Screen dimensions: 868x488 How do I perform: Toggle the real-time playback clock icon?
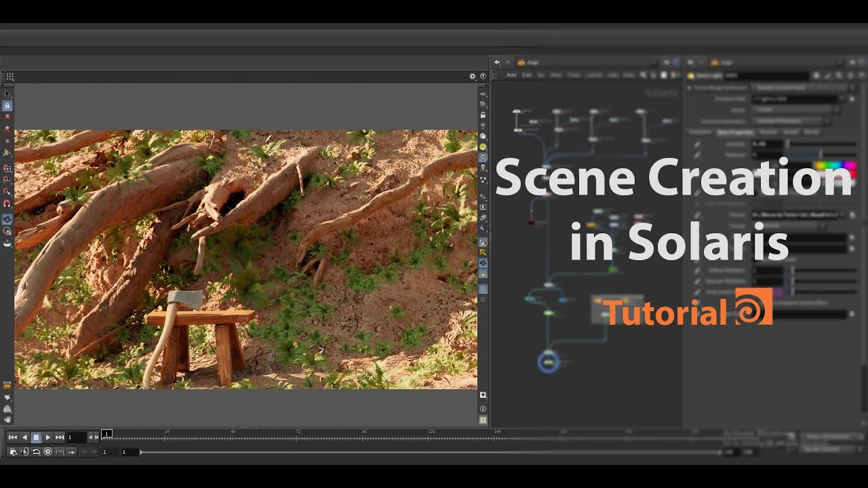(x=48, y=452)
